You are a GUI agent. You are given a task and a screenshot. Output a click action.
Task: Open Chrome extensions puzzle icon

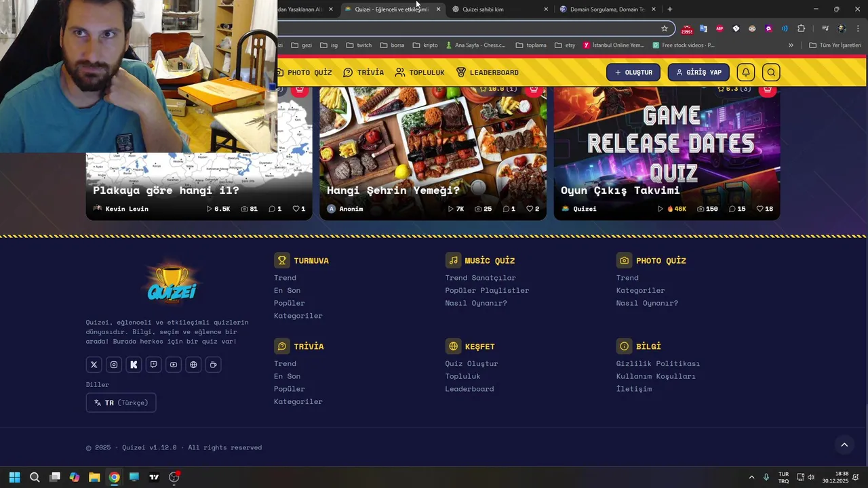click(x=801, y=28)
